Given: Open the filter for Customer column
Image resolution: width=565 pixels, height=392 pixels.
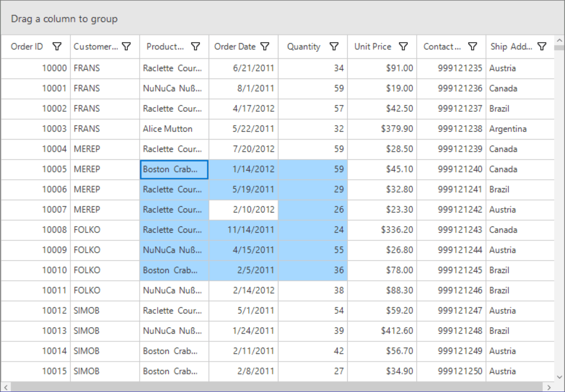Looking at the screenshot, I should [x=126, y=47].
